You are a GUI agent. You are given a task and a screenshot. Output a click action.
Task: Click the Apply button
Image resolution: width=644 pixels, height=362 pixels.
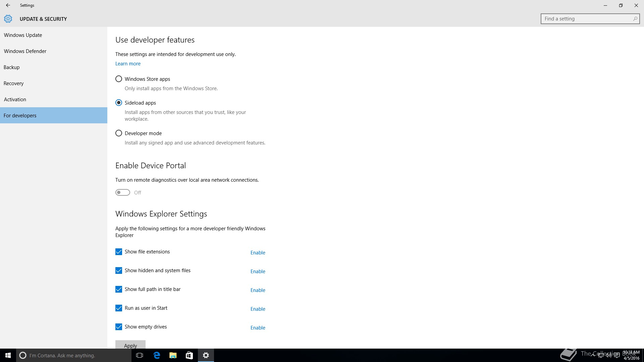click(130, 345)
